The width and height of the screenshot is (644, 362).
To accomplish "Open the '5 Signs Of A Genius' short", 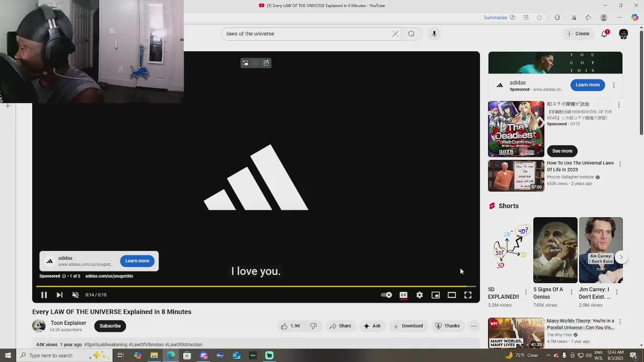I will (x=555, y=250).
